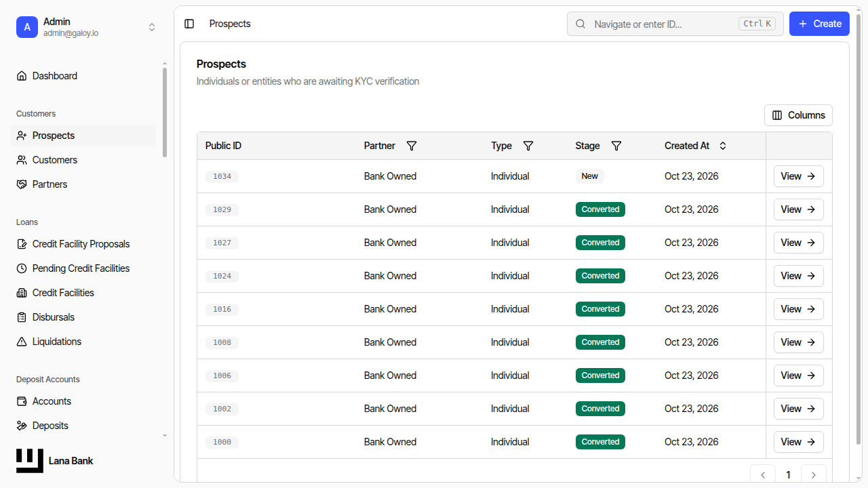
Task: Expand the Admin account switcher chevron
Action: click(x=152, y=27)
